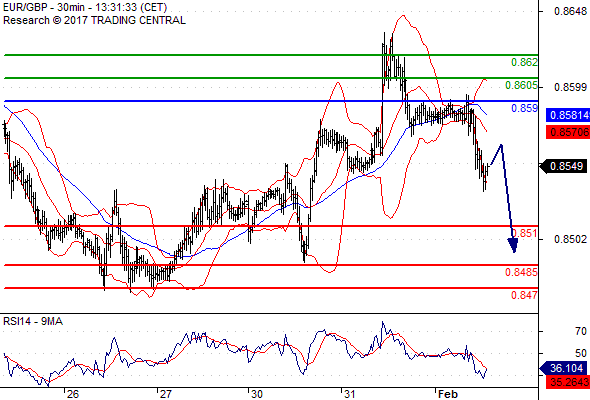Click the 26 date marker on timeline
Screen dimensions: 590x400
click(72, 394)
